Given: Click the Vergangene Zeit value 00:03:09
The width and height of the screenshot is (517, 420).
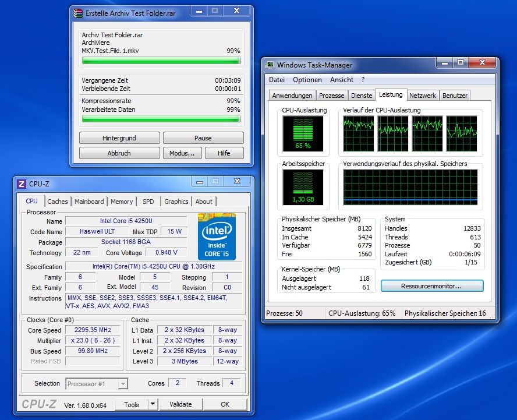Looking at the screenshot, I should tap(228, 80).
